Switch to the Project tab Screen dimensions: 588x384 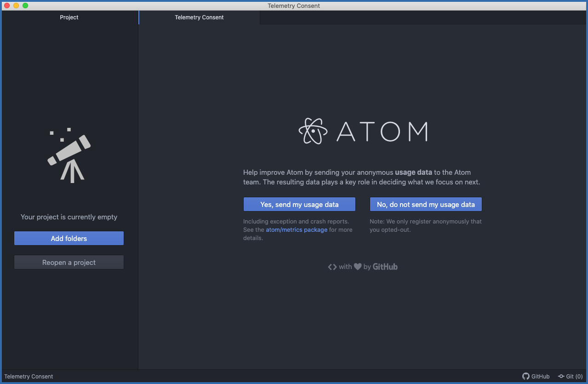69,17
